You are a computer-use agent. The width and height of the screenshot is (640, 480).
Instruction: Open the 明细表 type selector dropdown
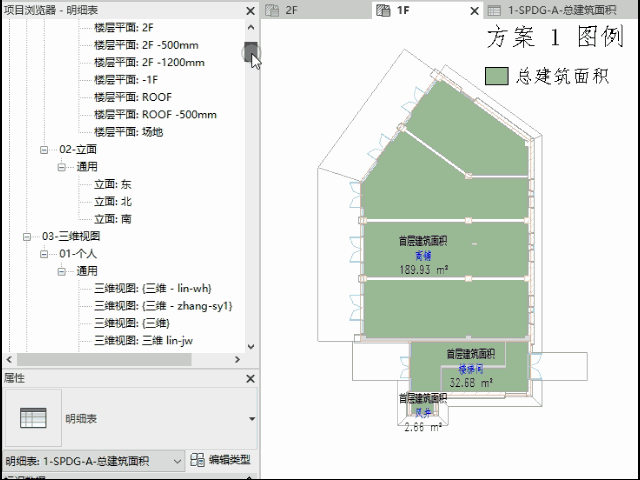point(251,419)
